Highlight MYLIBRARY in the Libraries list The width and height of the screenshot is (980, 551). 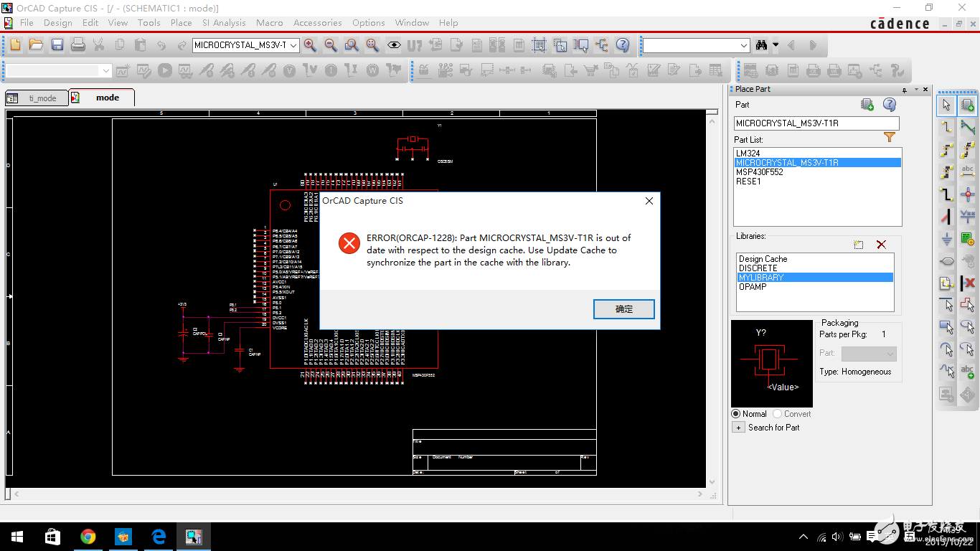point(760,277)
